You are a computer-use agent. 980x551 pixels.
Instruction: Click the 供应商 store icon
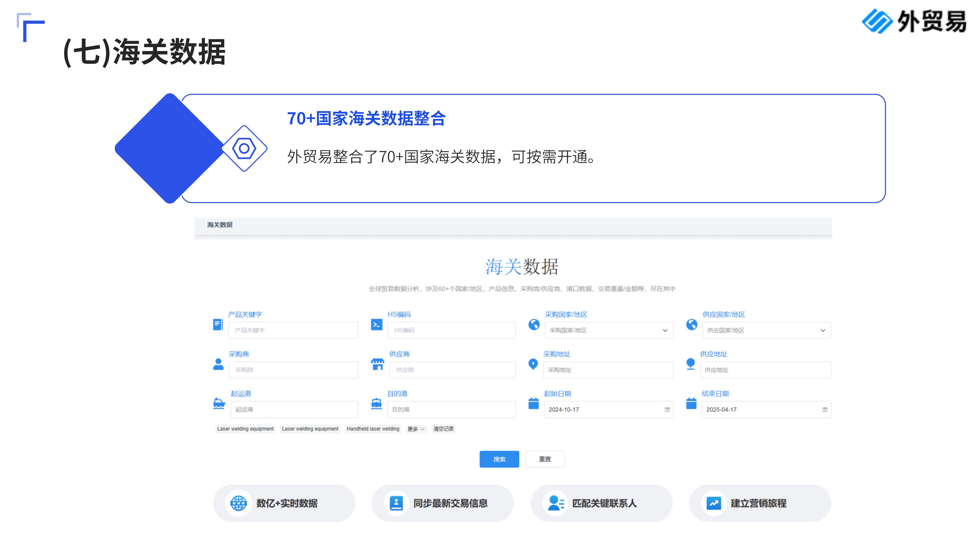click(x=377, y=364)
